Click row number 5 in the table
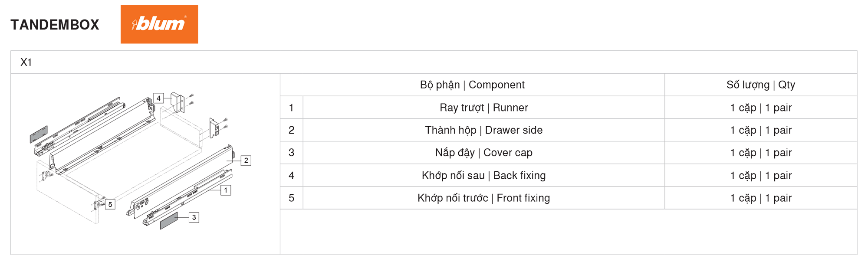868x262 pixels. [292, 198]
